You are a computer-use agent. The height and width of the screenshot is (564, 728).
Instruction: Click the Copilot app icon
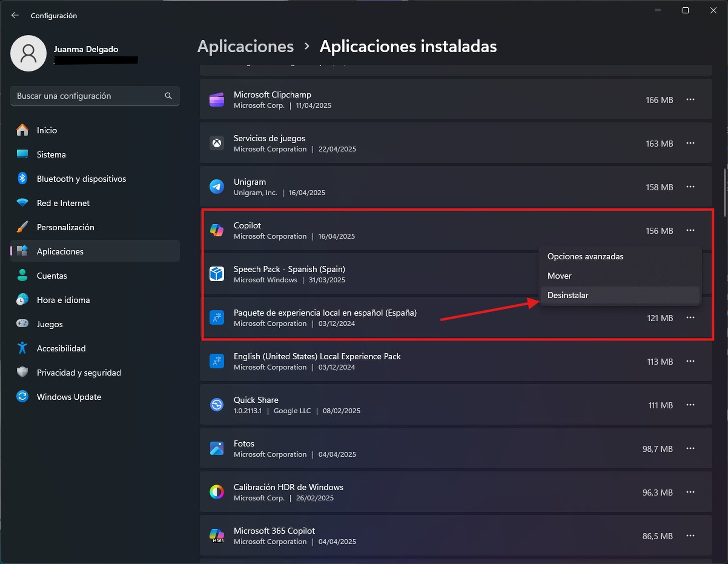(217, 230)
